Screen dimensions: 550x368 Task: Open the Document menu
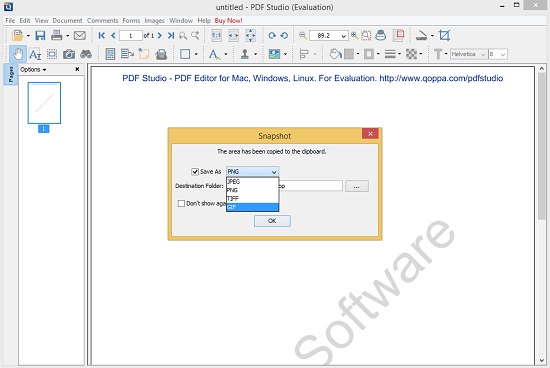67,21
